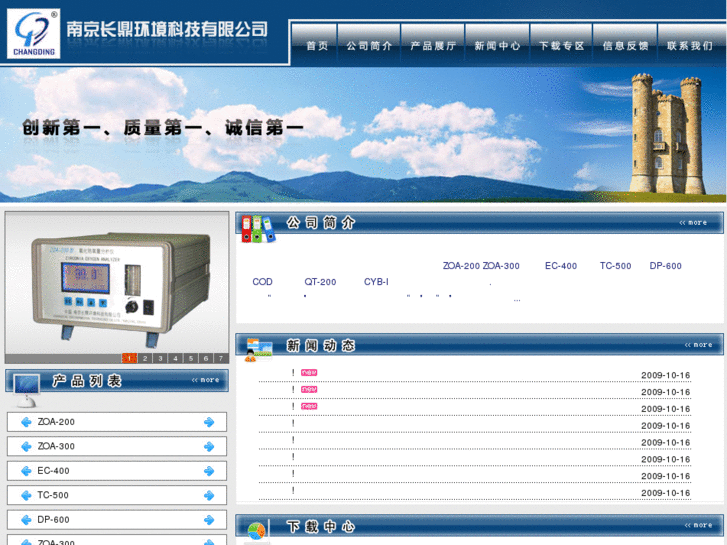Select slide number 4 in slideshow

click(x=175, y=358)
